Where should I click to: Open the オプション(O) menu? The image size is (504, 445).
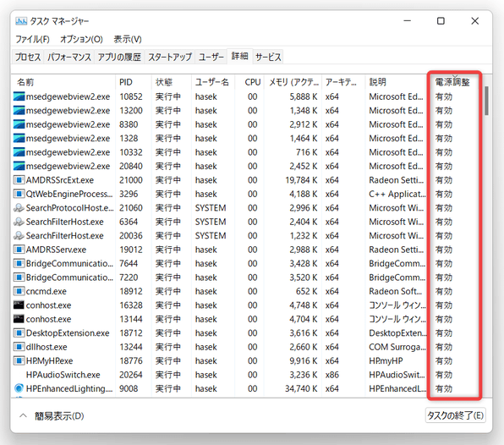(x=81, y=39)
